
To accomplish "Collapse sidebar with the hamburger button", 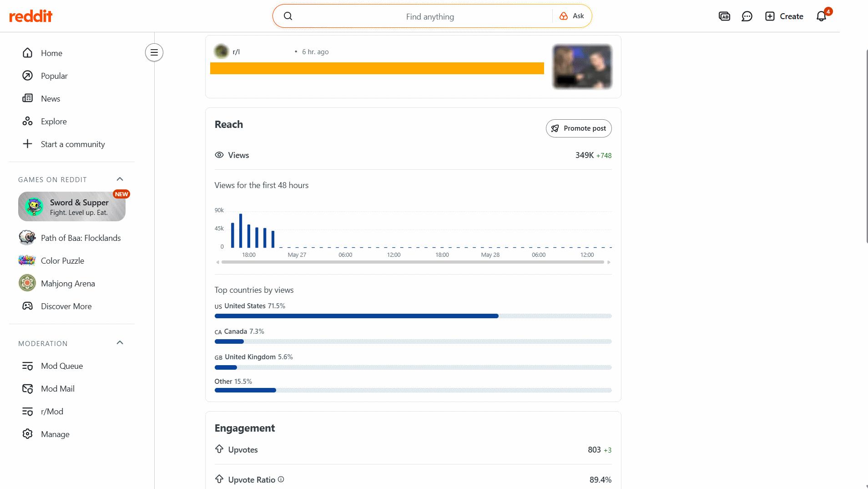I will 154,52.
